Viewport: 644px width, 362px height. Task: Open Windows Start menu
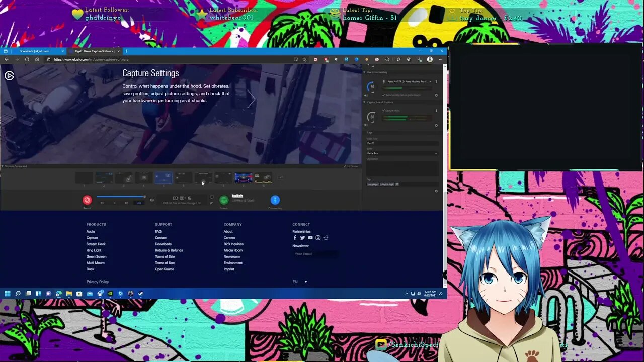(8, 294)
